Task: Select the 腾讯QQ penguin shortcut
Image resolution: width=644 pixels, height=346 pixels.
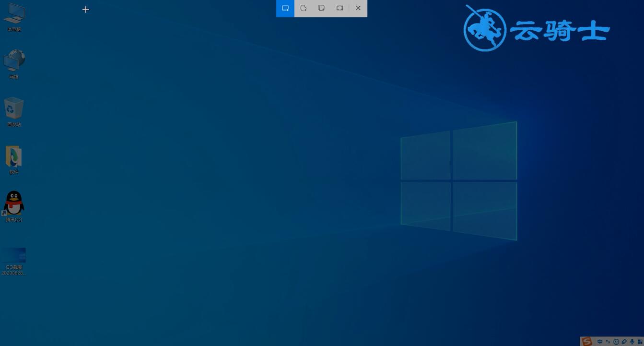Action: pyautogui.click(x=14, y=207)
